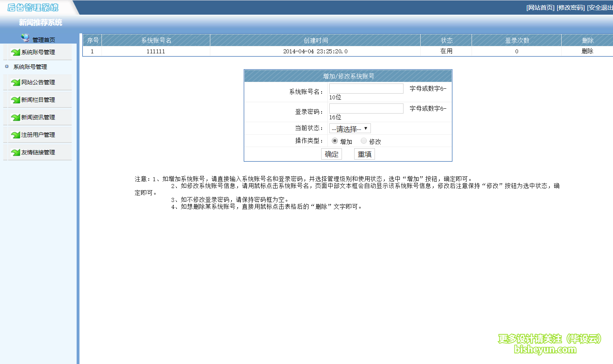Click the 状态 column header
Image resolution: width=613 pixels, height=364 pixels.
446,40
